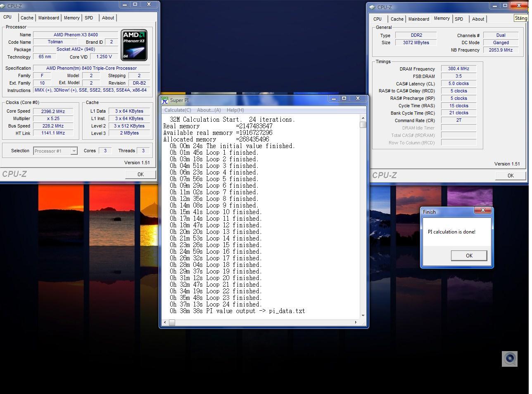Click OK in right CPU-Z window

pyautogui.click(x=511, y=176)
